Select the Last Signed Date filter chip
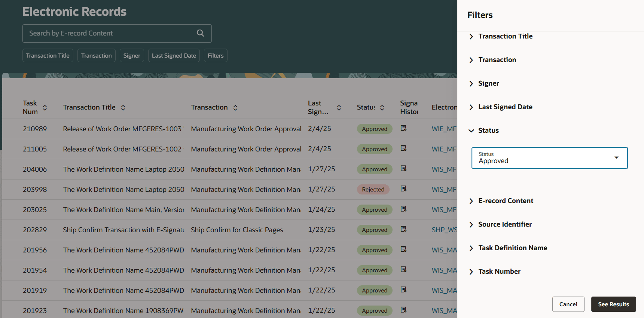The height and width of the screenshot is (319, 644). click(x=174, y=56)
